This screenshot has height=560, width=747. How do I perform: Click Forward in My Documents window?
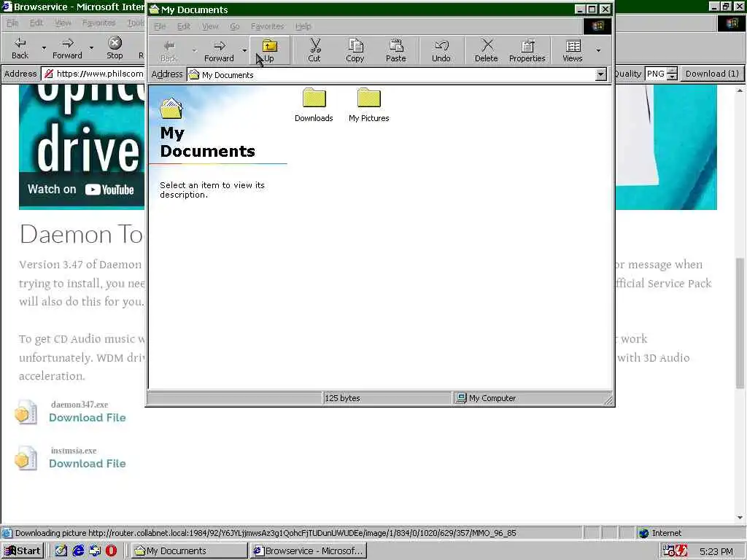point(219,50)
